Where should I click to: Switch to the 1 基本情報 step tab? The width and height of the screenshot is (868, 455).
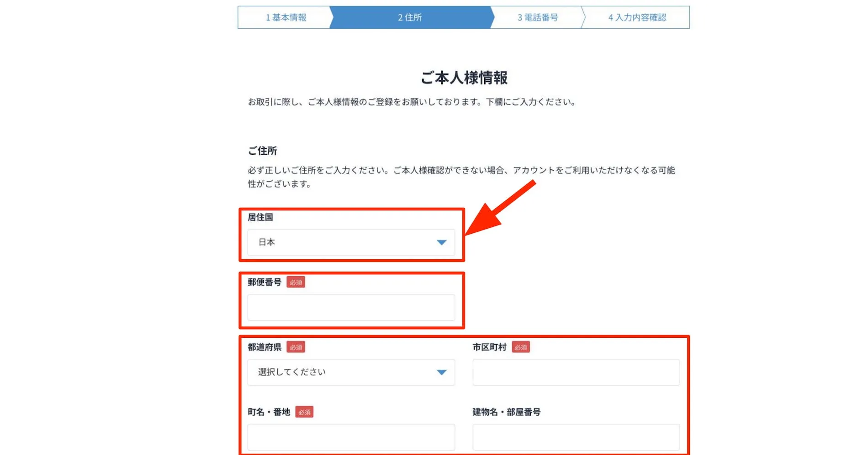click(284, 17)
